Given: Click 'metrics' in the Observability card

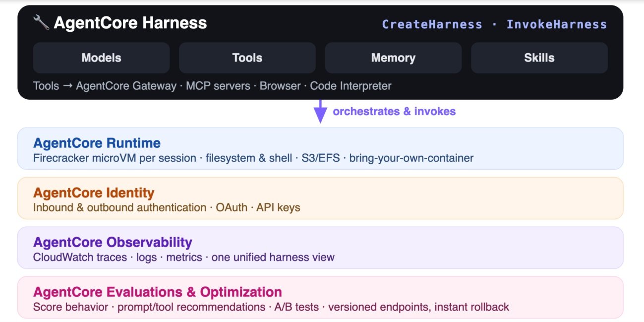Looking at the screenshot, I should [x=184, y=257].
